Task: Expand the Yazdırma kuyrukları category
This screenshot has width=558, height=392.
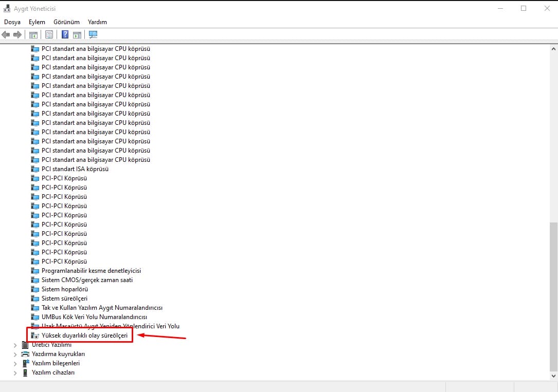Action: [x=15, y=354]
